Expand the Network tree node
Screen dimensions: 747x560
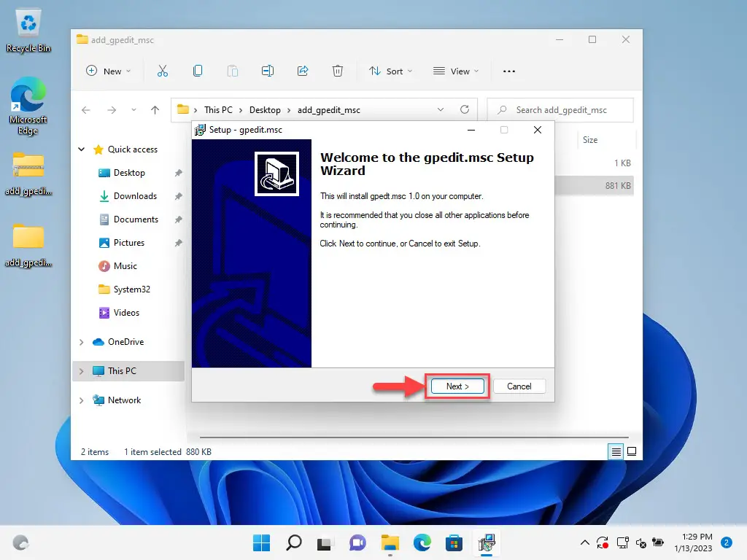point(82,400)
